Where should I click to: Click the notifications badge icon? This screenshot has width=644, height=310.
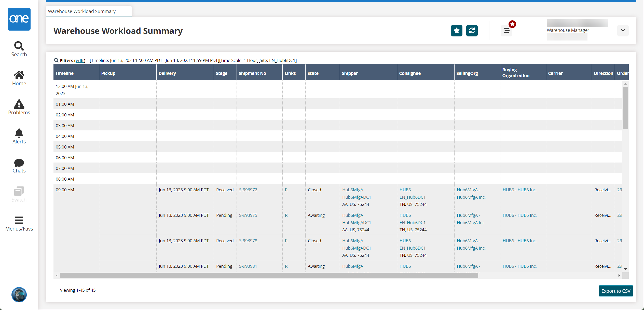pos(512,24)
